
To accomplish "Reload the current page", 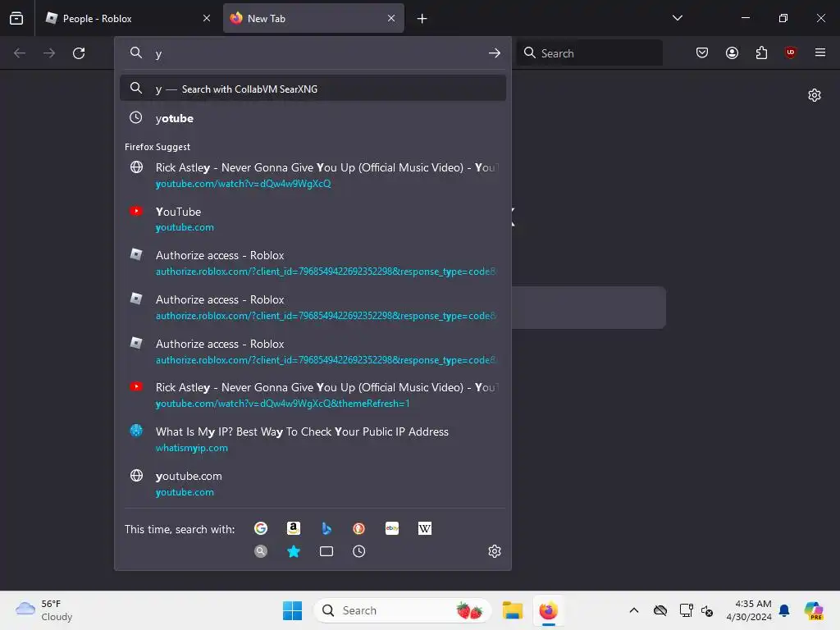I will (x=79, y=53).
